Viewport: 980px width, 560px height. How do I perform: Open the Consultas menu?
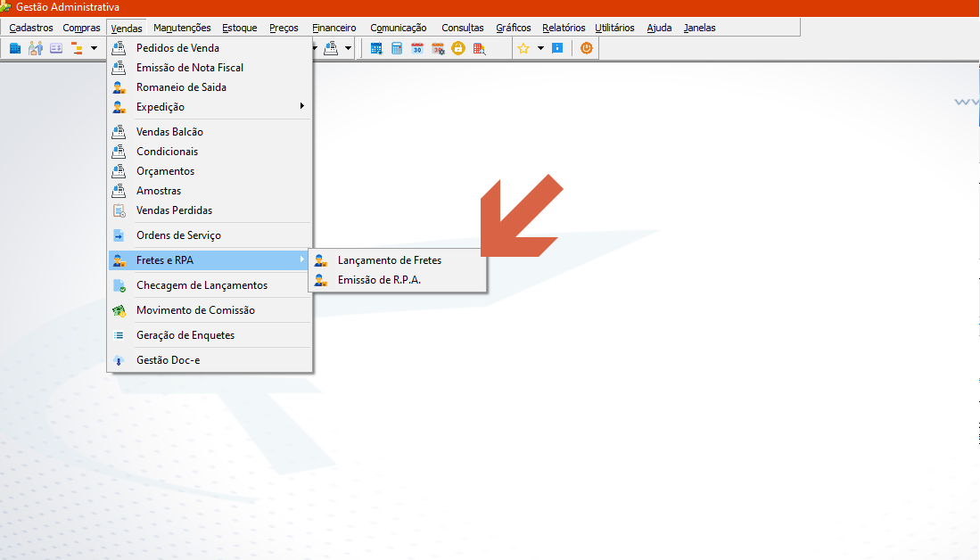click(463, 28)
